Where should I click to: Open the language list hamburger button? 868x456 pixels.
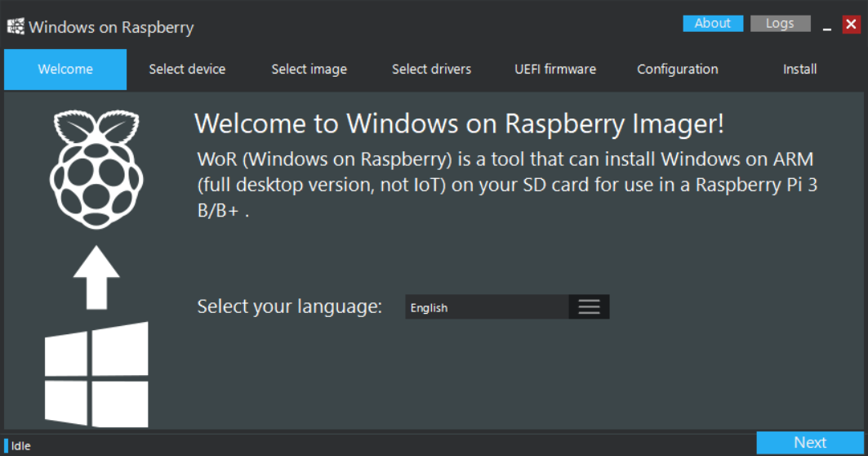(x=589, y=307)
